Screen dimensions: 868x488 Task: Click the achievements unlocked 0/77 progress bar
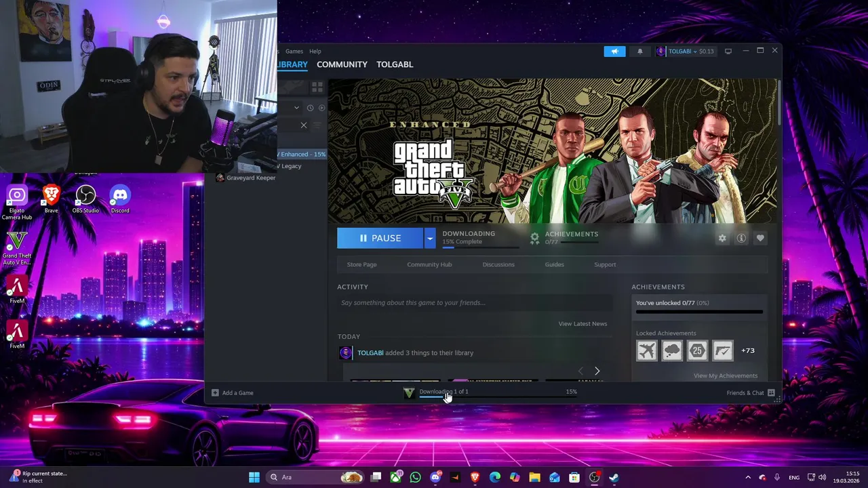point(699,312)
